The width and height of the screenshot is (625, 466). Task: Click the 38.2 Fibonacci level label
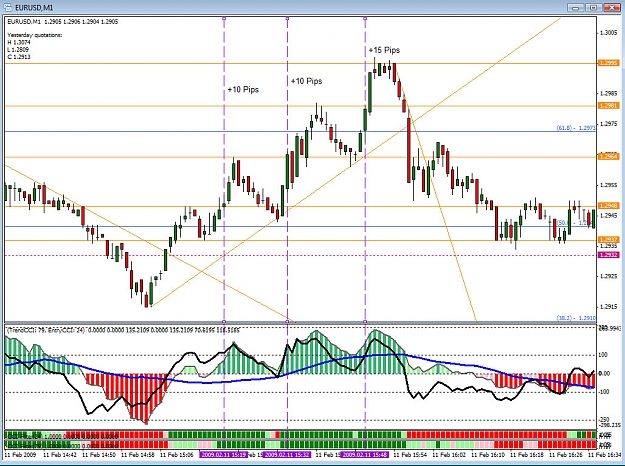click(576, 318)
